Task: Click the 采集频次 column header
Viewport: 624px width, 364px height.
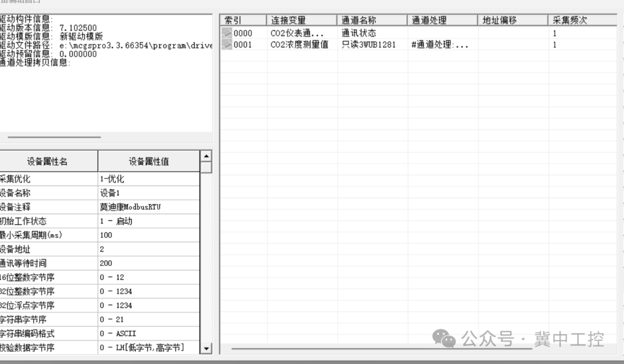Action: (582, 20)
